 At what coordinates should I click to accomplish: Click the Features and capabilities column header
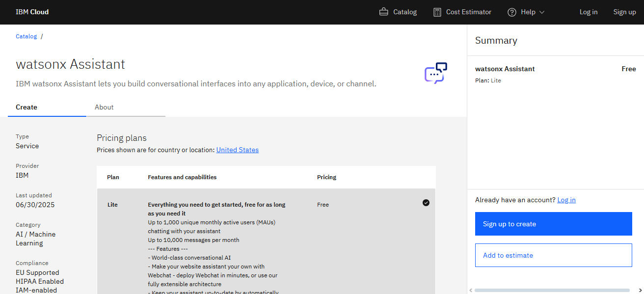(182, 177)
